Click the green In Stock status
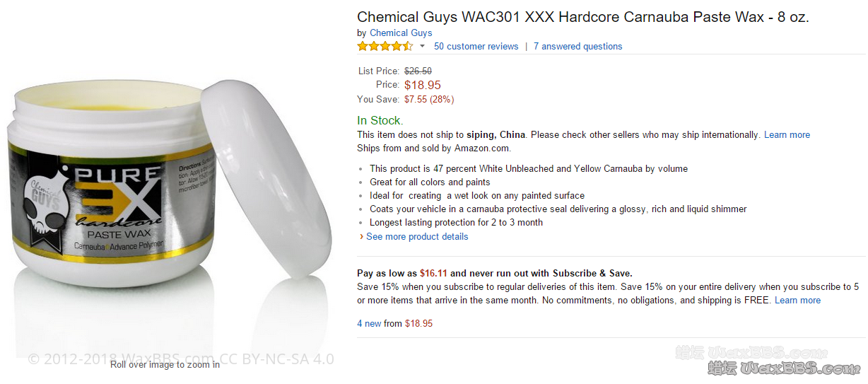This screenshot has width=868, height=384. (x=380, y=121)
